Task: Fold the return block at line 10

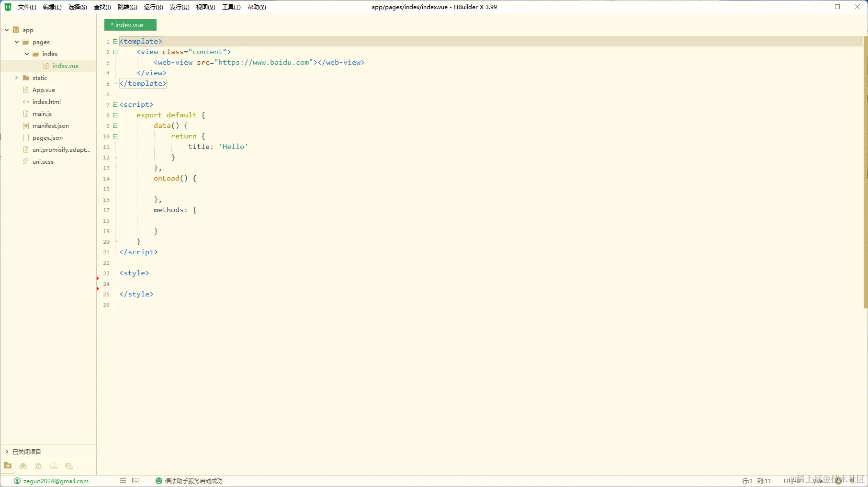Action: (115, 136)
